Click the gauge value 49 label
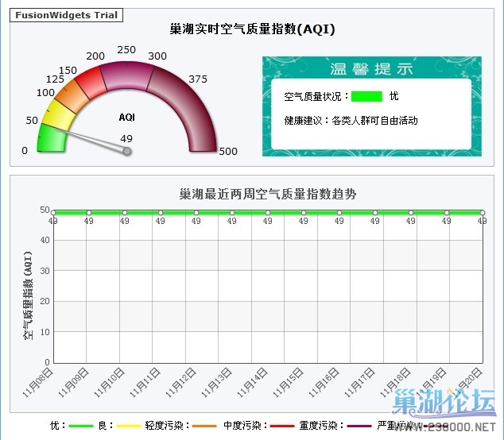 [126, 138]
